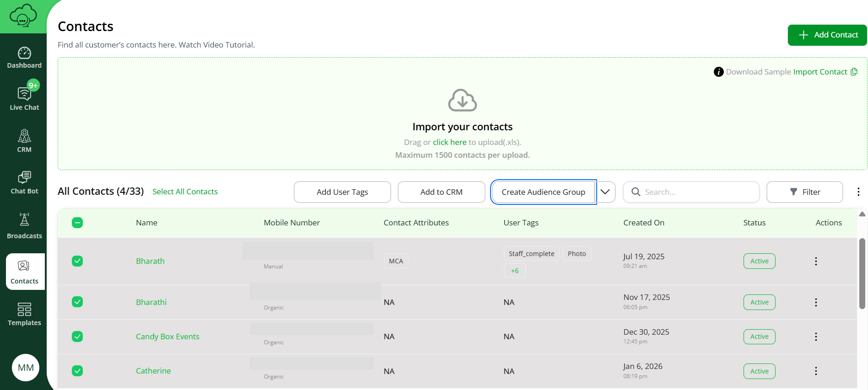Open Live Chat from sidebar

click(24, 94)
